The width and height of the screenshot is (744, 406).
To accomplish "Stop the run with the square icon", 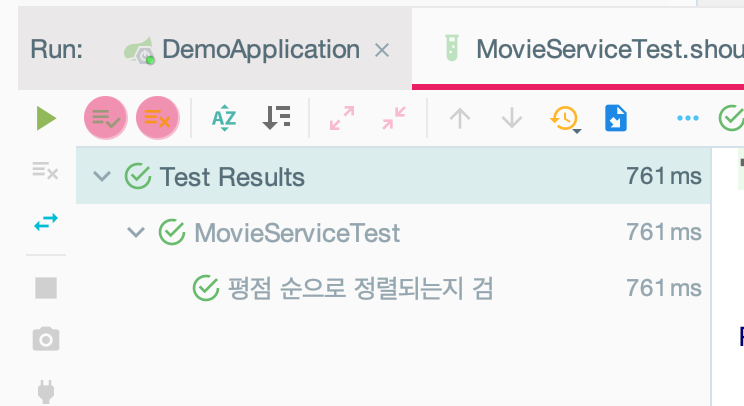I will 46,288.
